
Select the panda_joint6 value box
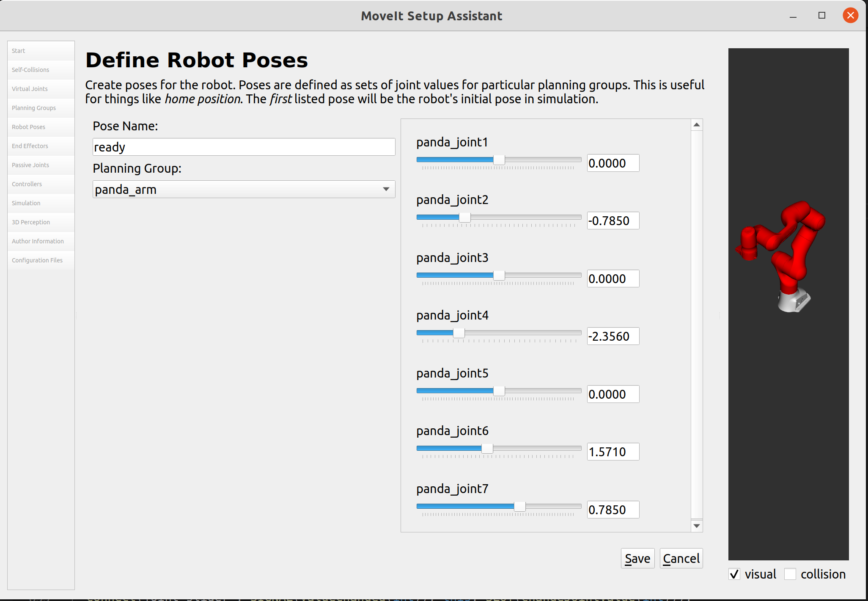coord(613,452)
